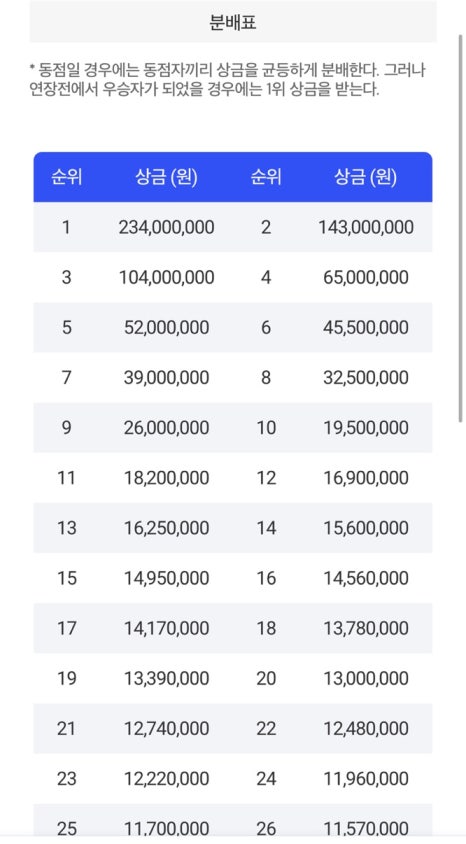Select the rank 17 cell

[66, 628]
